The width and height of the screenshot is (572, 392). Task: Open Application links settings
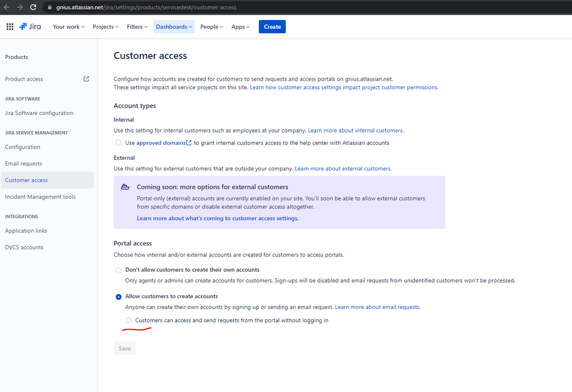26,231
